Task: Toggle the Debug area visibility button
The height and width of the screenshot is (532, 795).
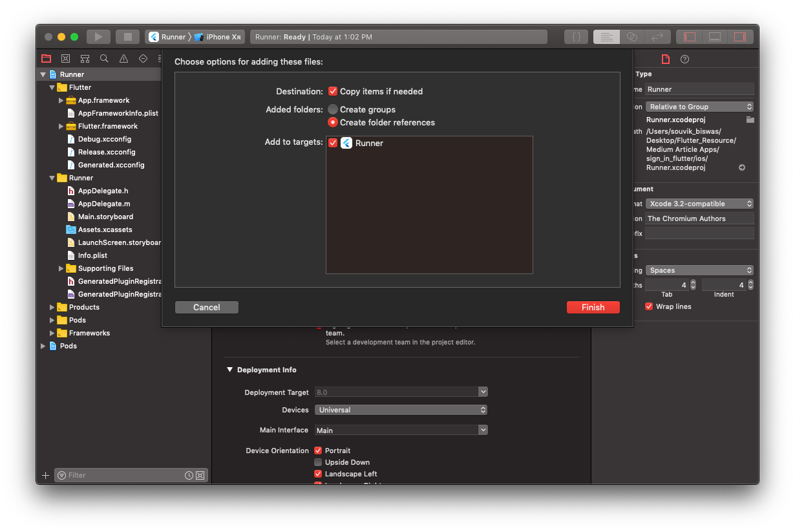Action: (715, 37)
